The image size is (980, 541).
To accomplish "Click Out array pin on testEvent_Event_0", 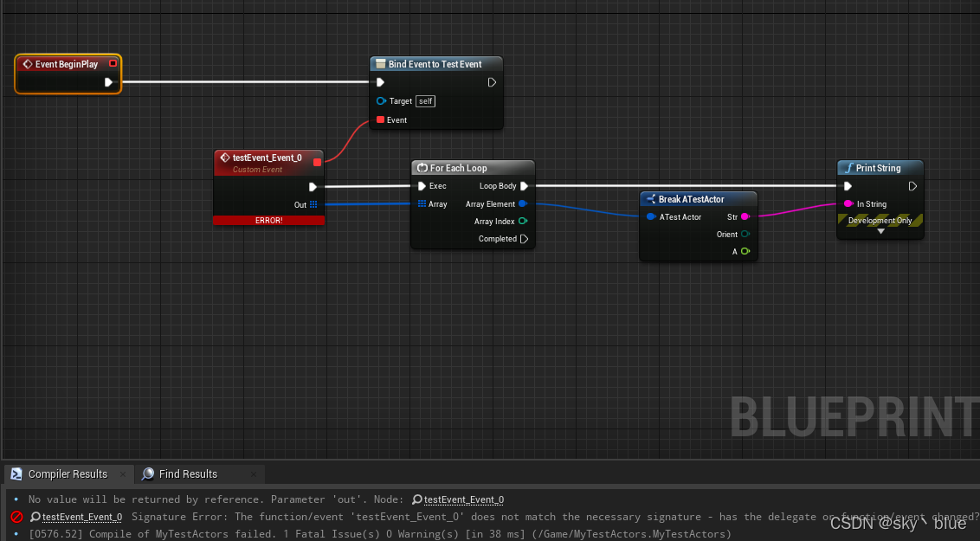I will click(x=313, y=204).
